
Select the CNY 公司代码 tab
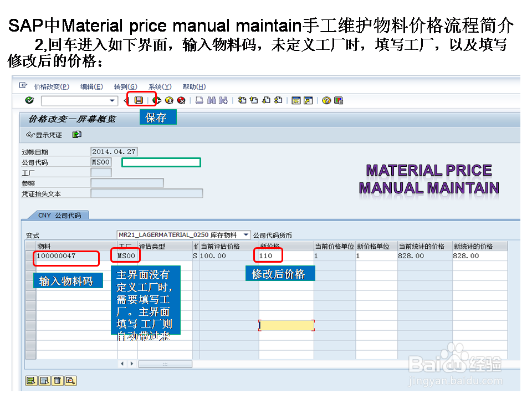pyautogui.click(x=60, y=216)
